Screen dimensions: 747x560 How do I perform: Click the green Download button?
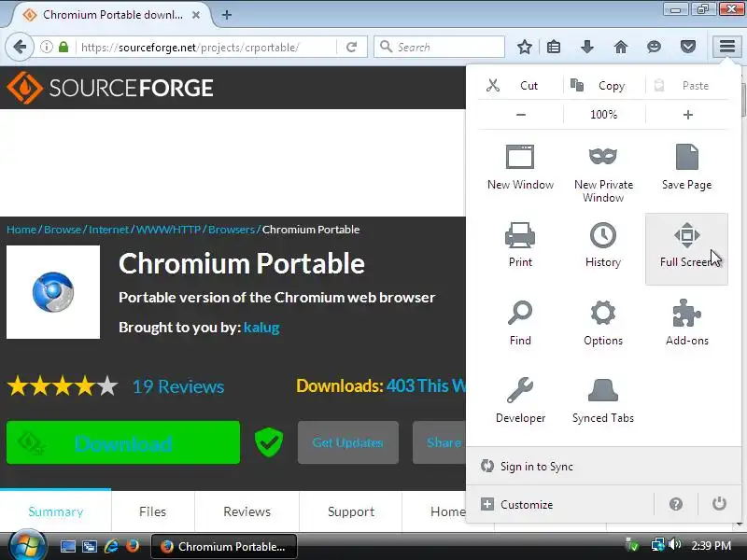pyautogui.click(x=123, y=442)
